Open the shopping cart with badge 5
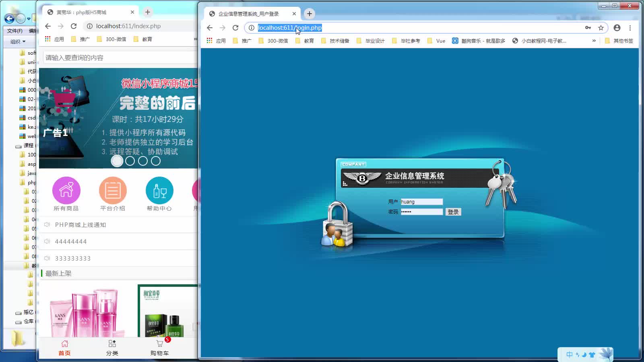Screen dimensions: 644x362 click(x=160, y=347)
